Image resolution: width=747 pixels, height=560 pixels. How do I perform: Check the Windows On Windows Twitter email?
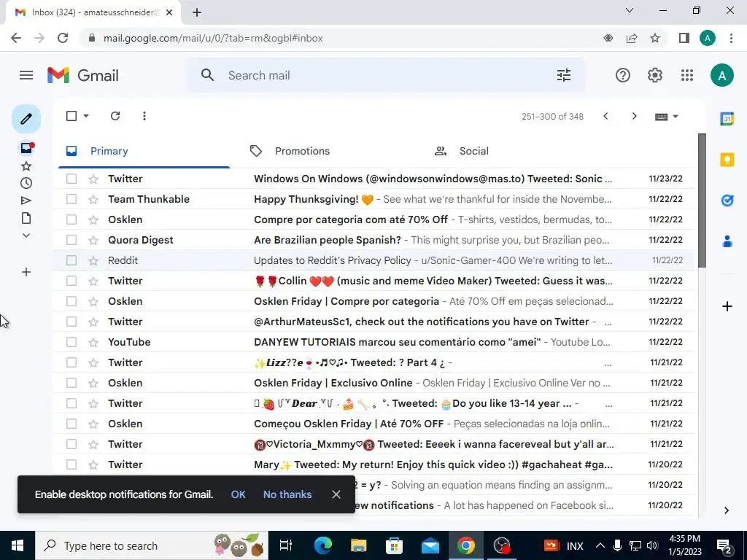click(x=71, y=179)
